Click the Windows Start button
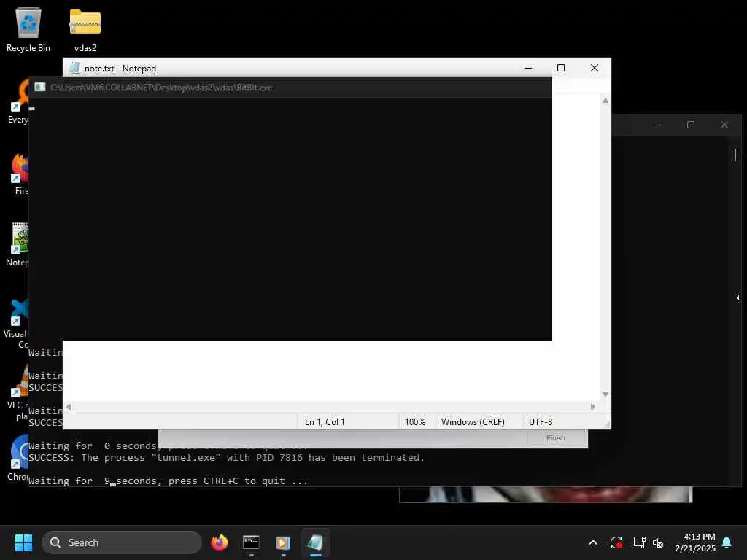Image resolution: width=747 pixels, height=560 pixels. 23,542
